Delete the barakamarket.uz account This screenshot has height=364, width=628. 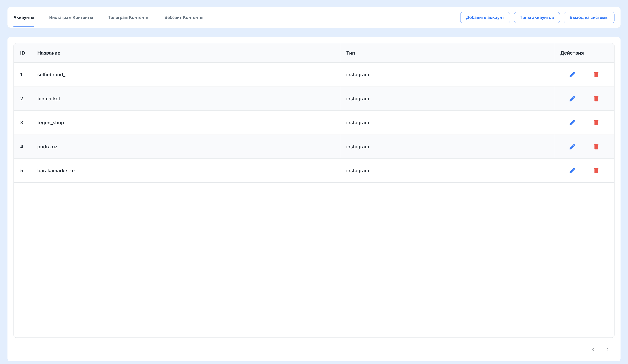tap(596, 171)
